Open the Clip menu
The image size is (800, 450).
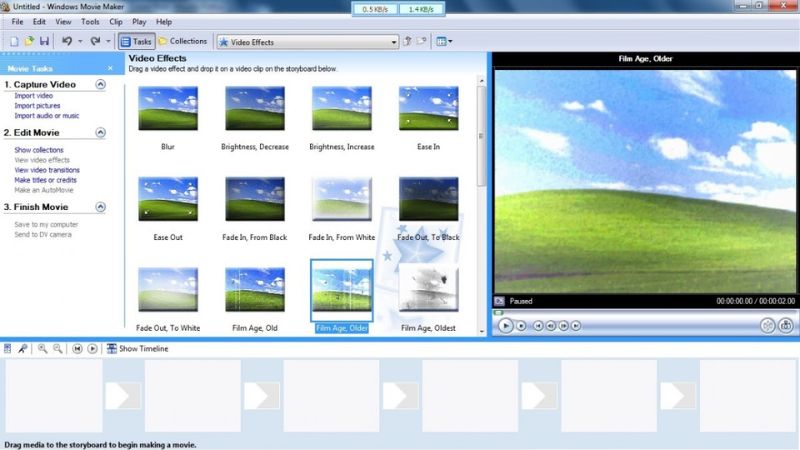click(x=116, y=22)
